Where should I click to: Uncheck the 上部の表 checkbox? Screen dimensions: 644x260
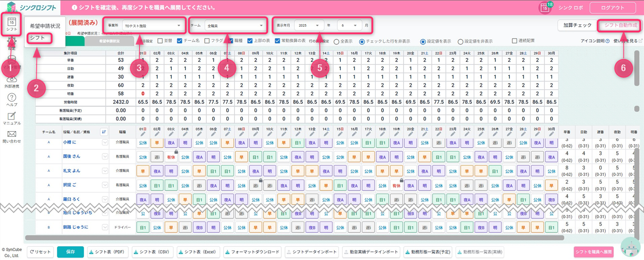point(250,41)
